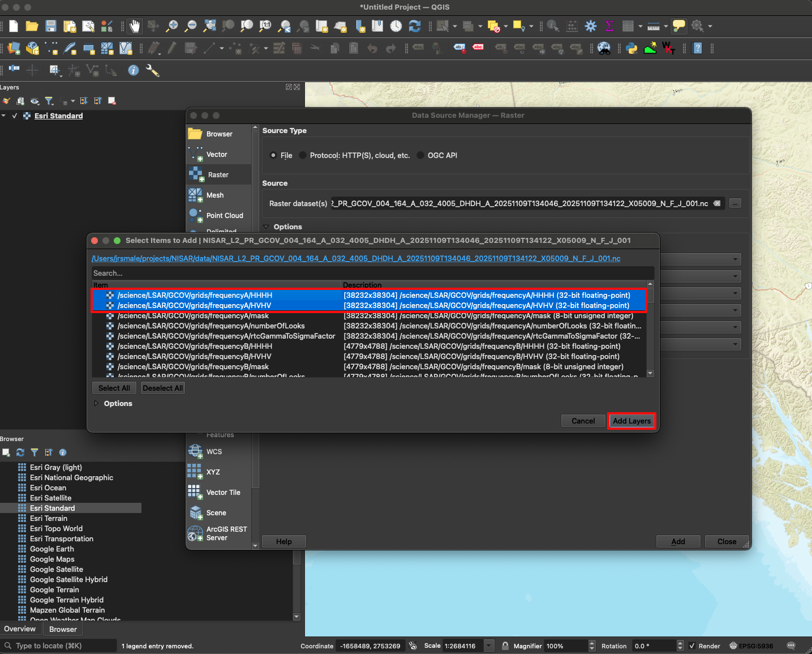Collapse the Options section in Data Source Manager
The height and width of the screenshot is (654, 812).
pos(266,226)
